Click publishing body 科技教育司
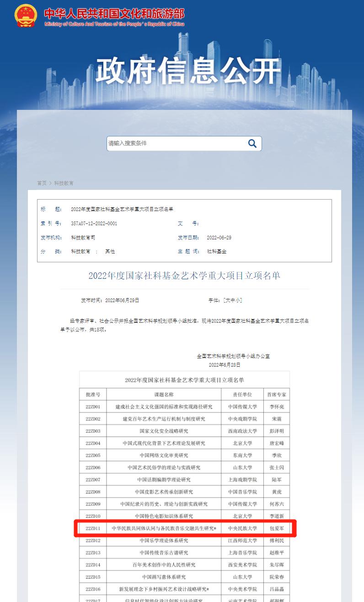Viewport: 364px width, 602px height. (x=83, y=238)
